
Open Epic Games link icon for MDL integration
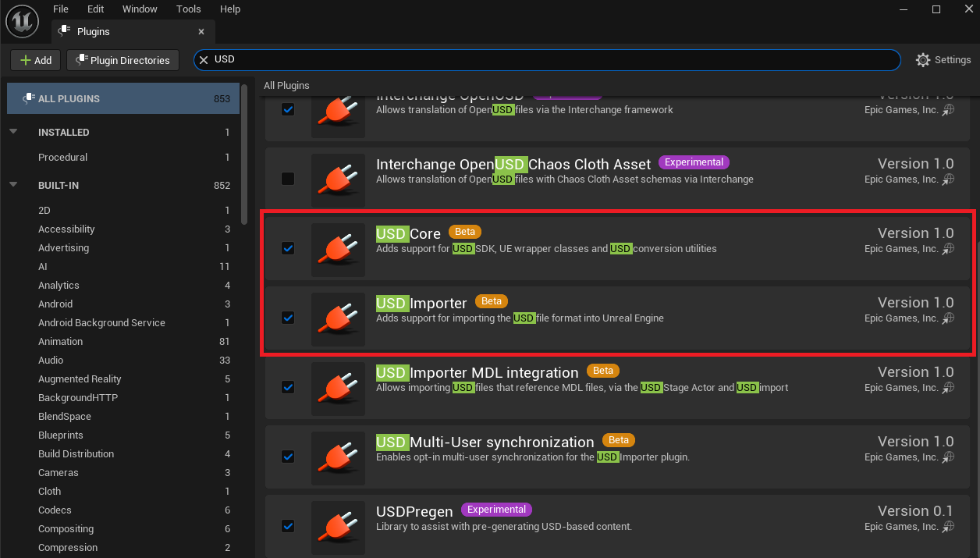[949, 388]
